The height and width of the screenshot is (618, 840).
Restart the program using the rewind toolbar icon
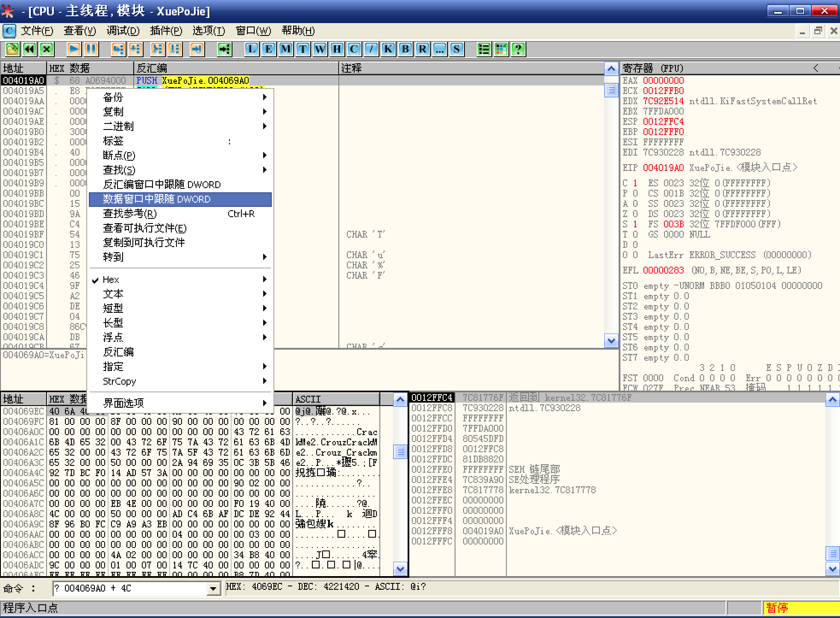pyautogui.click(x=29, y=49)
